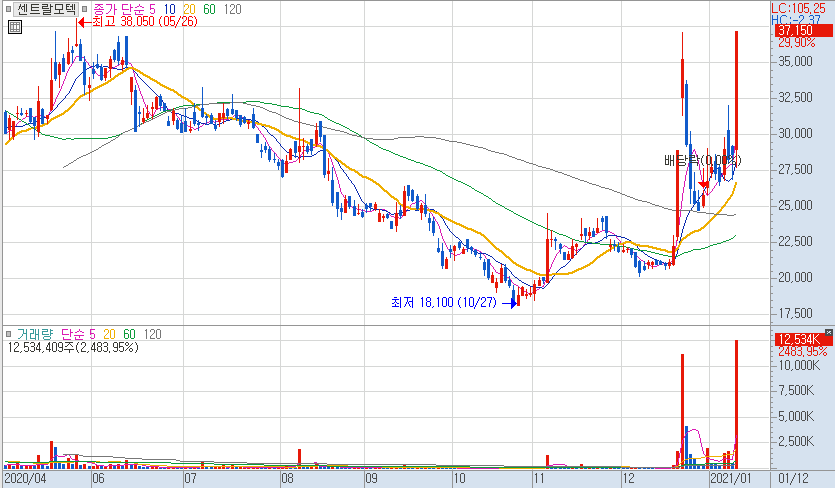Click the 01/12 current date label
The image size is (835, 488).
793,478
